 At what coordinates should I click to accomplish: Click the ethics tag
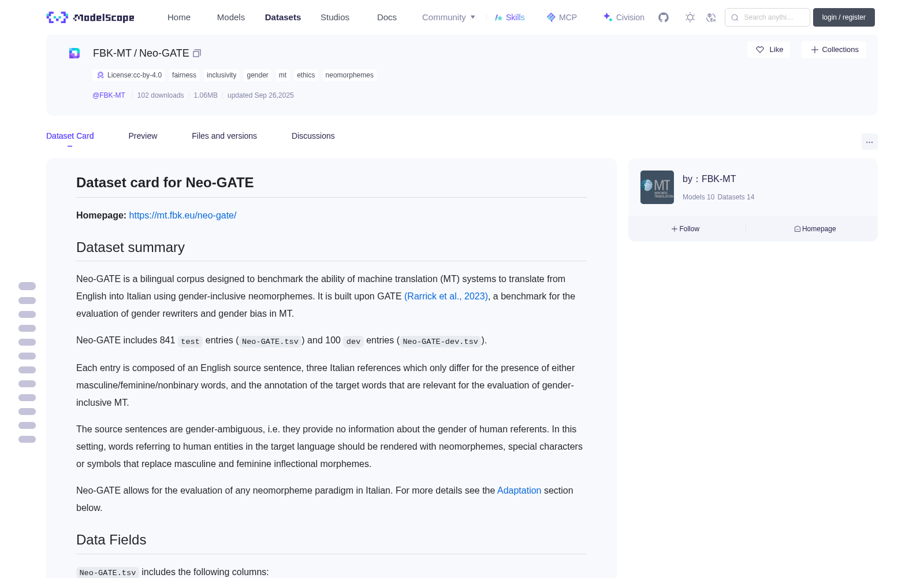pos(306,75)
